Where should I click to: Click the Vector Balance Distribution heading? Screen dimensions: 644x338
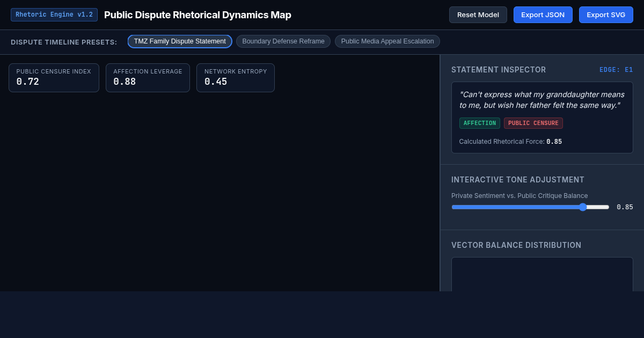point(516,245)
